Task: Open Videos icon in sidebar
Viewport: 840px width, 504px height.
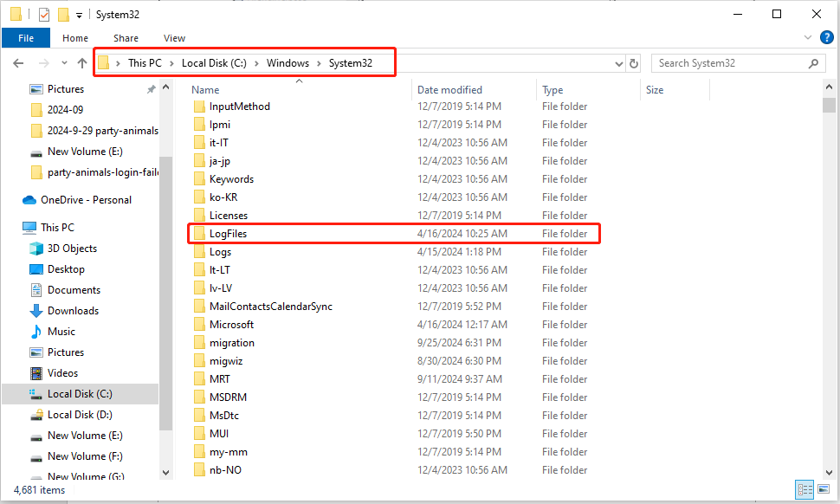Action: point(36,373)
